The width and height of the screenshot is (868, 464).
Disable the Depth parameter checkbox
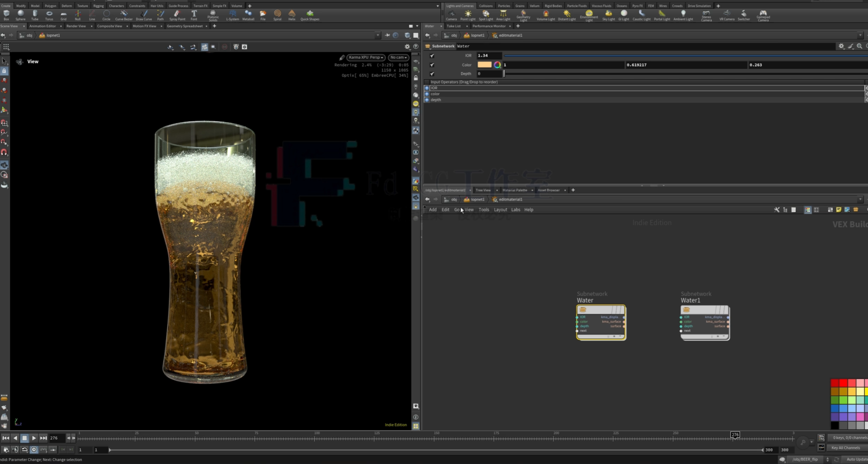pos(432,74)
